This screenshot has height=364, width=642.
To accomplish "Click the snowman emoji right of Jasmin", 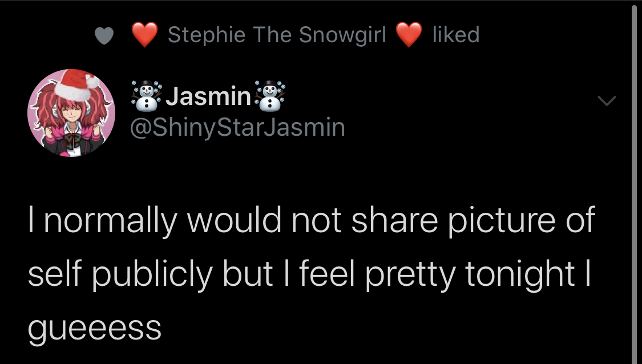I will (x=269, y=97).
